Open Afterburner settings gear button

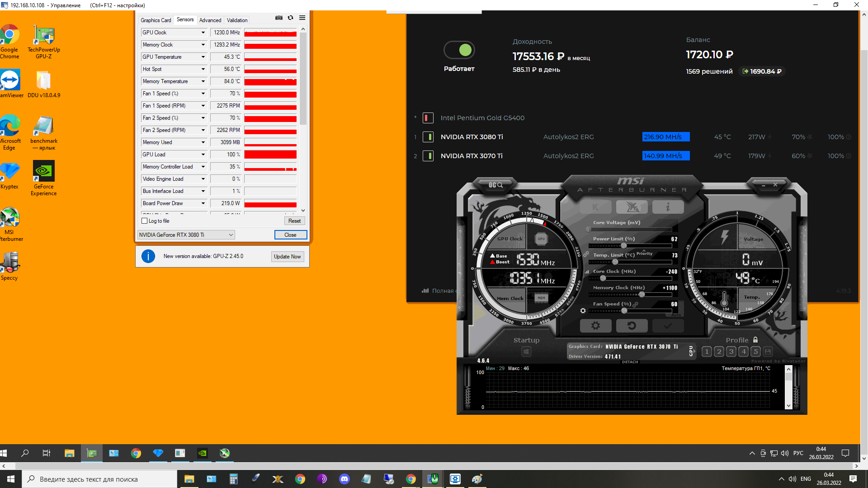pyautogui.click(x=595, y=326)
